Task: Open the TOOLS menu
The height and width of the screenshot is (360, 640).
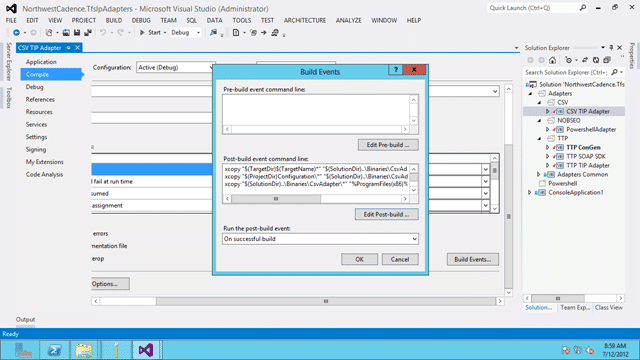Action: click(242, 20)
